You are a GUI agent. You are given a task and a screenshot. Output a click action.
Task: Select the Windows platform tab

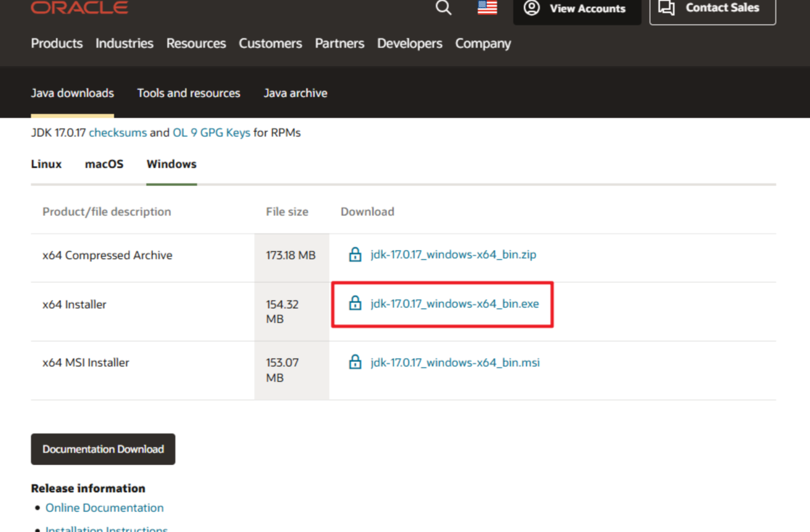tap(172, 164)
